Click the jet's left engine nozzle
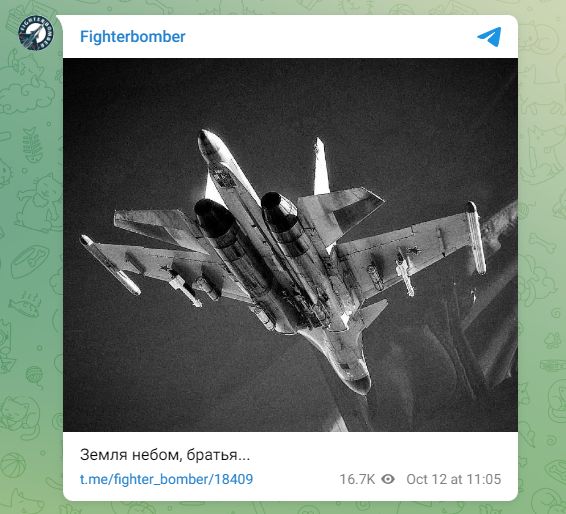The height and width of the screenshot is (514, 566). click(211, 218)
